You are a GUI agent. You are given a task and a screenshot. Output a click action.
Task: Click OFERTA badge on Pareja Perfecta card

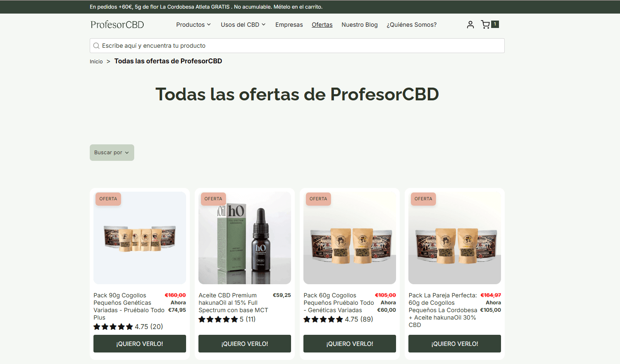pyautogui.click(x=423, y=199)
